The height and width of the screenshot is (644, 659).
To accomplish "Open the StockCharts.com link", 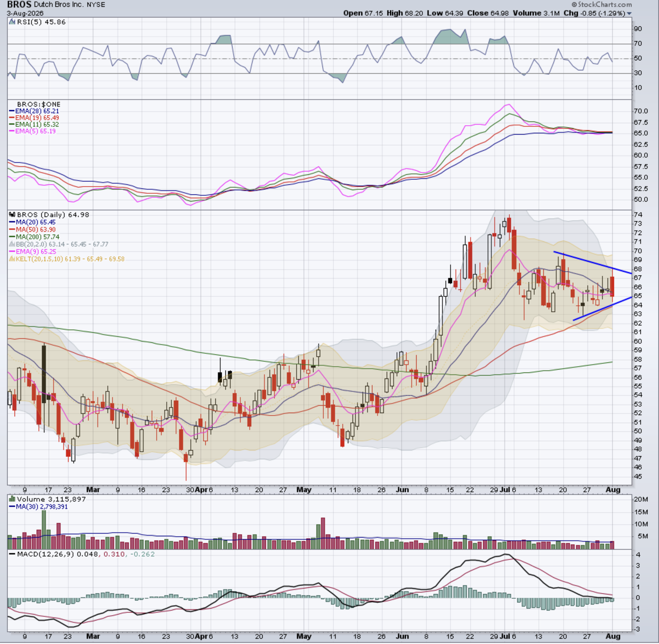I will 605,4.
